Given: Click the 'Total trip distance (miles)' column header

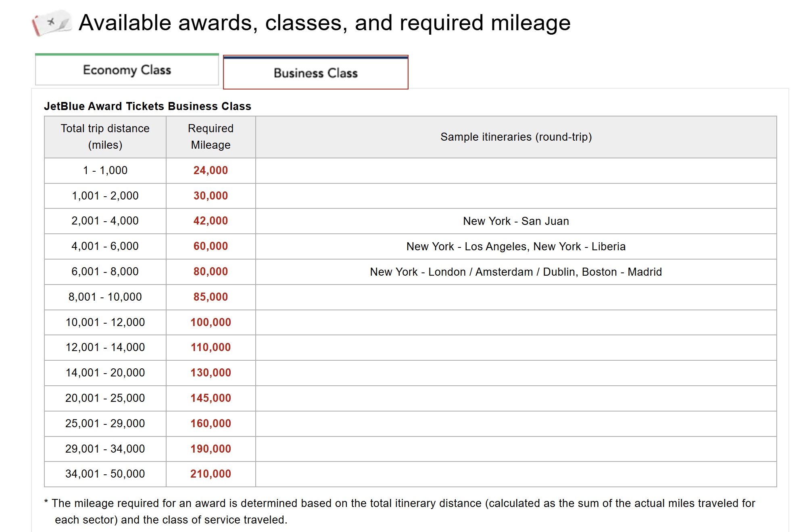Looking at the screenshot, I should [105, 137].
